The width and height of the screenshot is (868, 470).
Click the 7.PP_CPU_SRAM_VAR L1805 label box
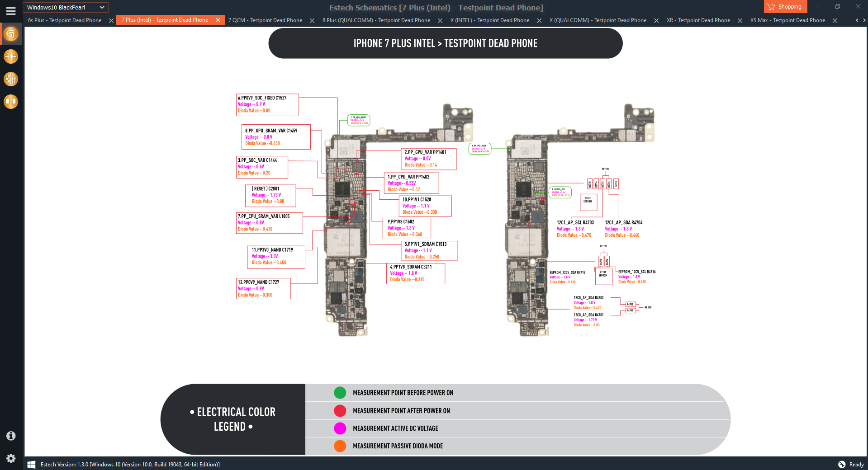pyautogui.click(x=270, y=223)
